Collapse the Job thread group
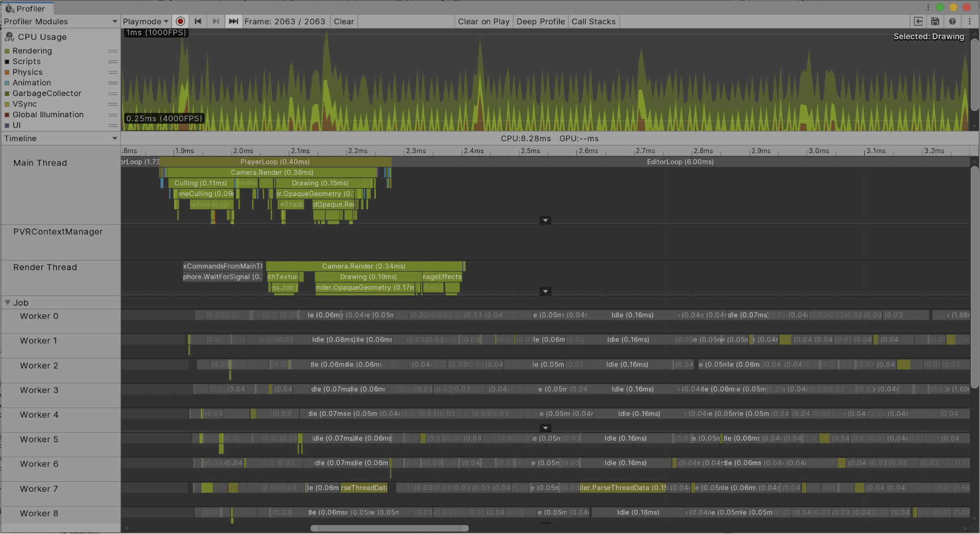Viewport: 980px width, 534px height. pos(7,303)
